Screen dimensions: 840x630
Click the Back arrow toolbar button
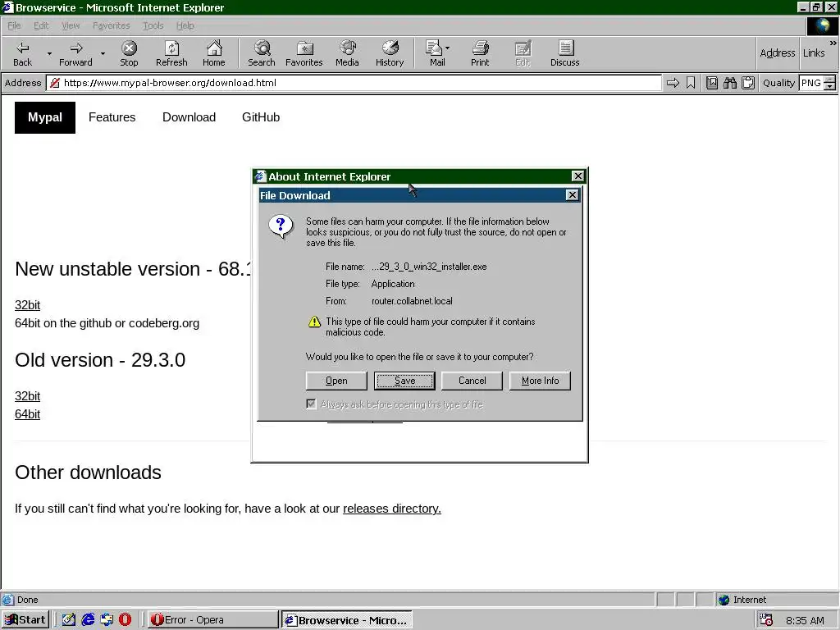click(22, 53)
